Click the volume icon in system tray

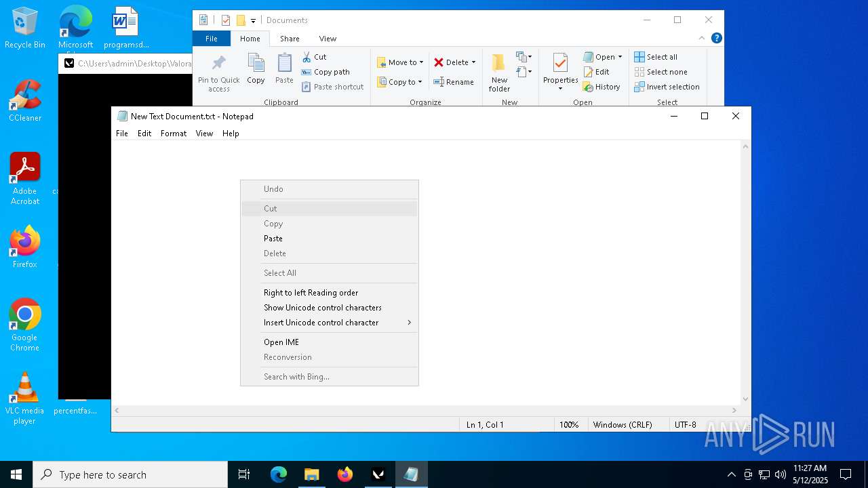tap(781, 474)
